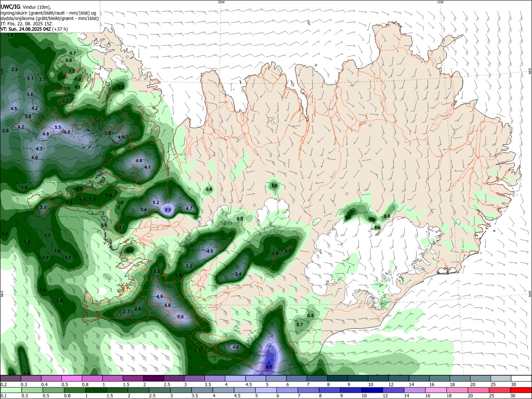532x399 pixels.
Task: Click the 5.2 value beside the 7.7 maximum
Action: point(156,203)
